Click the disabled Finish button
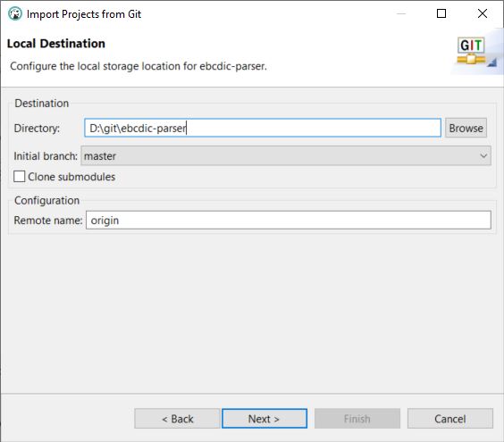Screen dimensions: 504x442 (x=357, y=419)
